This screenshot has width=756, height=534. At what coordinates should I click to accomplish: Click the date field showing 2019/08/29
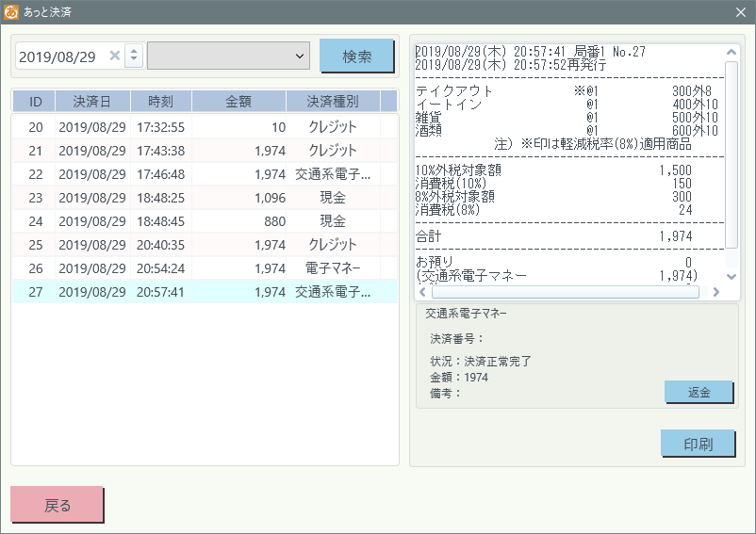(58, 57)
